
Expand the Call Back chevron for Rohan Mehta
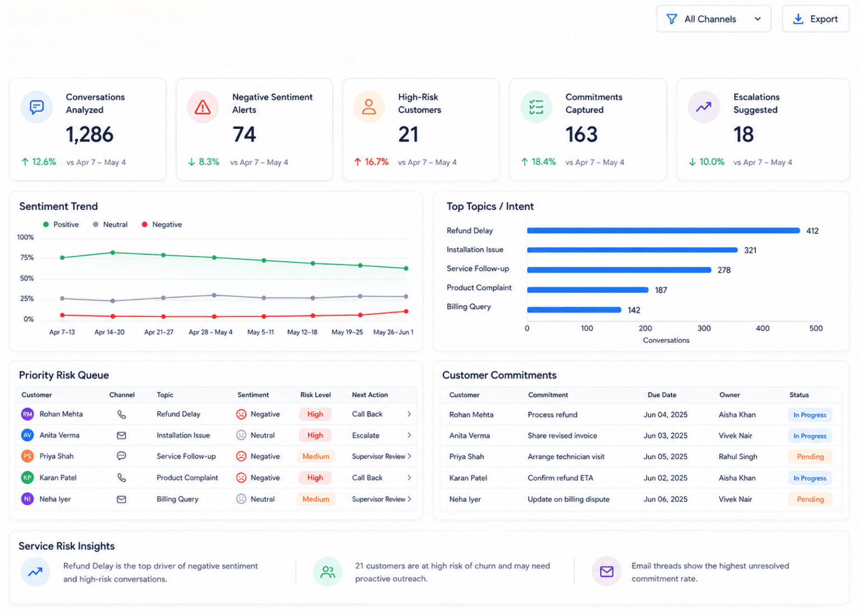tap(409, 414)
